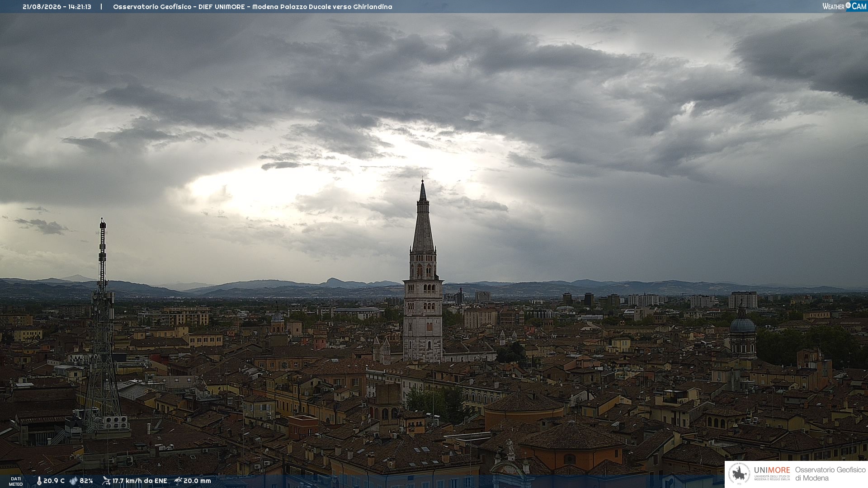Click the 20.9 C temperature reading
The height and width of the screenshot is (488, 868).
pos(54,481)
